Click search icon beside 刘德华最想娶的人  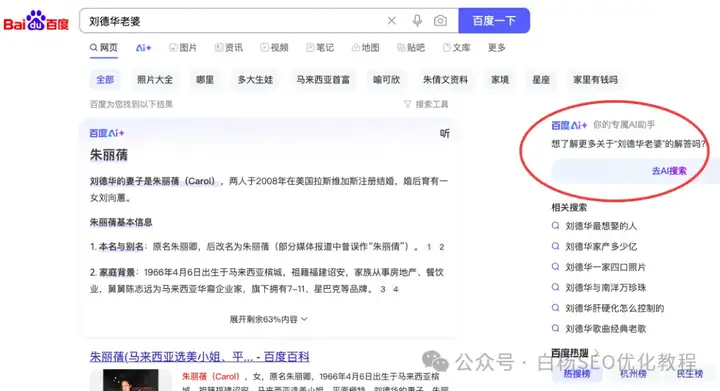tap(555, 226)
